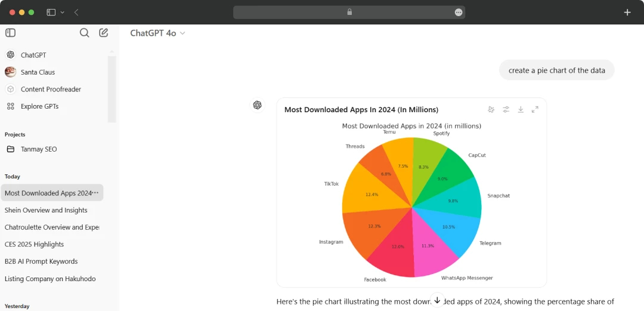644x311 pixels.
Task: Click the Tanmay SEO folder icon
Action: pyautogui.click(x=11, y=149)
